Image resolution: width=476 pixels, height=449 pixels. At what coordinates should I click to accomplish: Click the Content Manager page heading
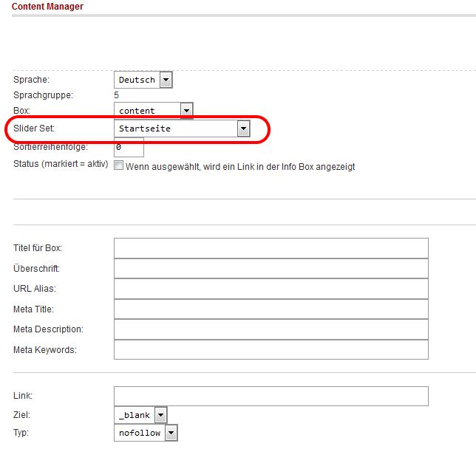[47, 7]
